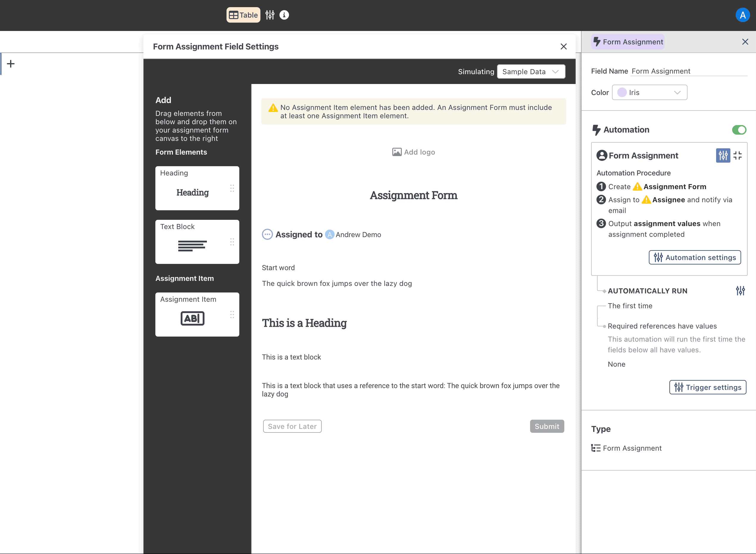Click the sliders settings icon in top bar
This screenshot has height=554, width=756.
(x=270, y=15)
